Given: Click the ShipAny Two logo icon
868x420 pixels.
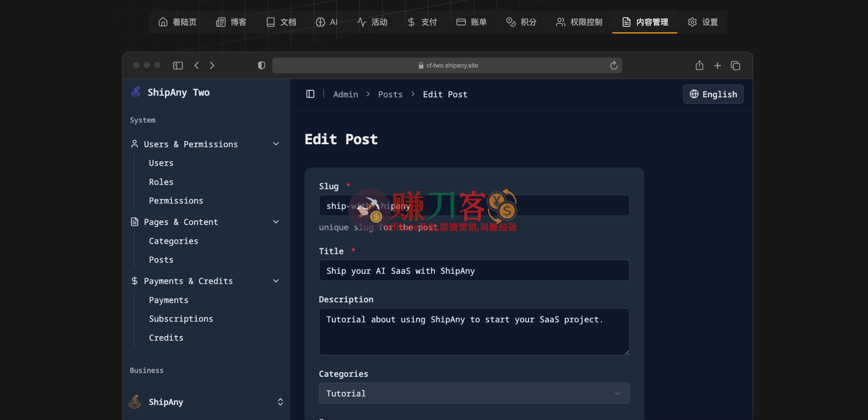Looking at the screenshot, I should click(135, 92).
